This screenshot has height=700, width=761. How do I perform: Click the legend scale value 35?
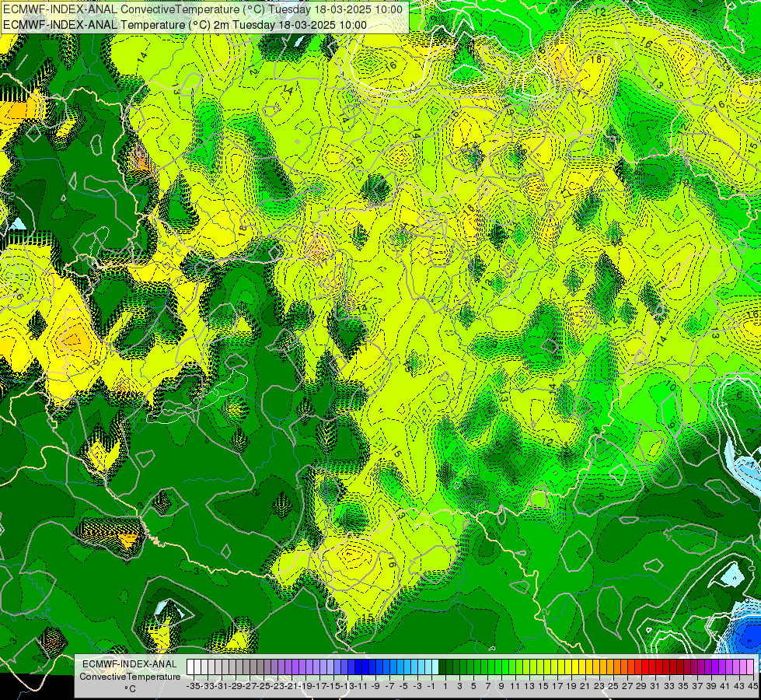682,687
